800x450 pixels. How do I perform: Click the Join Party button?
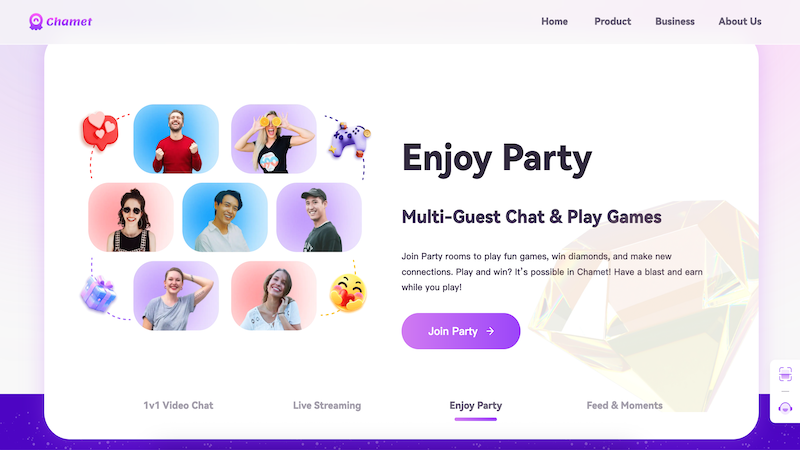tap(461, 331)
